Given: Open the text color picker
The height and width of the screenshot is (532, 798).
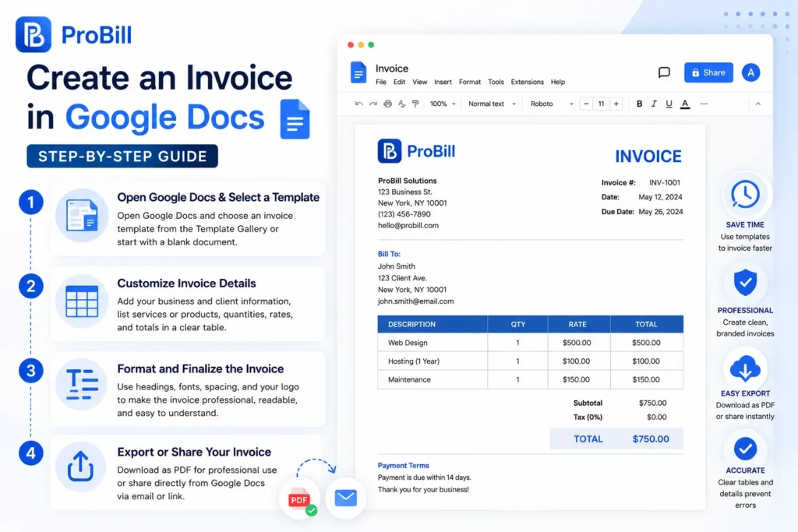Looking at the screenshot, I should 685,104.
